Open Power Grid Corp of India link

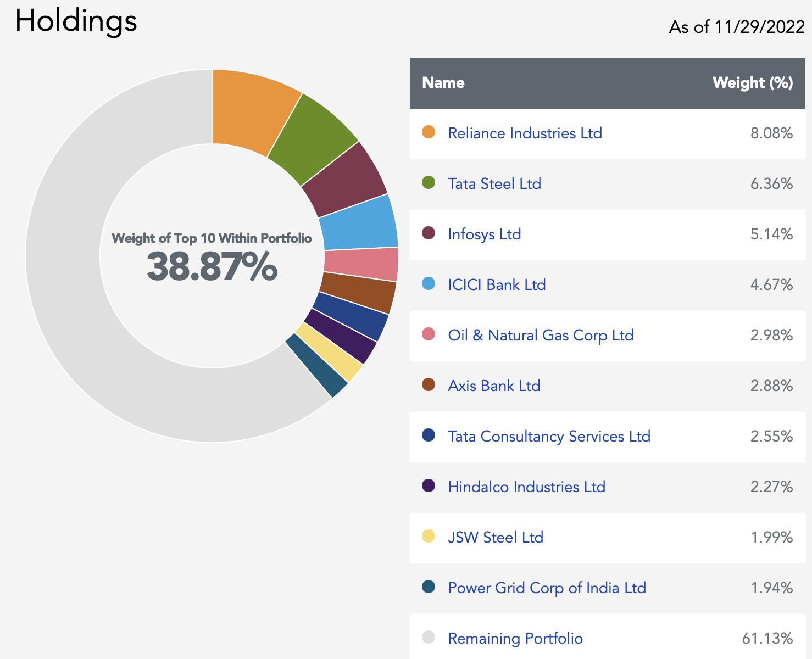pos(547,588)
